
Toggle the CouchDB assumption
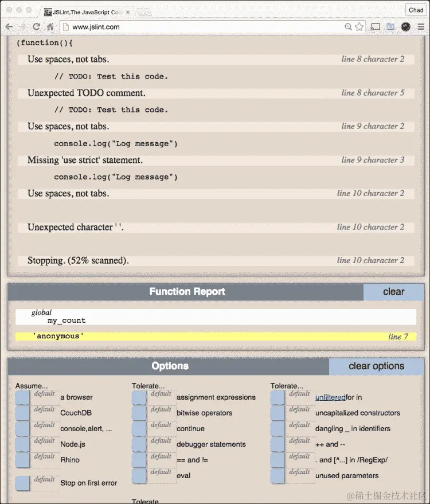pyautogui.click(x=22, y=413)
